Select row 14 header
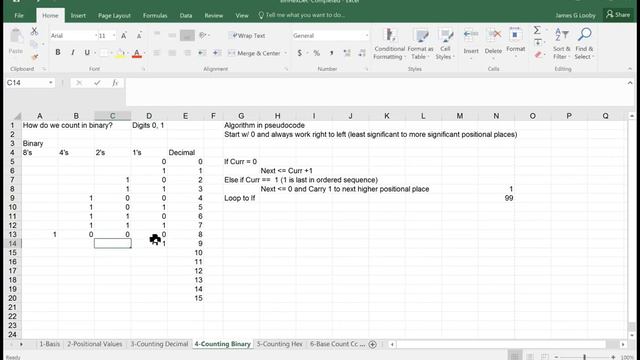This screenshot has width=640, height=360. pyautogui.click(x=12, y=244)
